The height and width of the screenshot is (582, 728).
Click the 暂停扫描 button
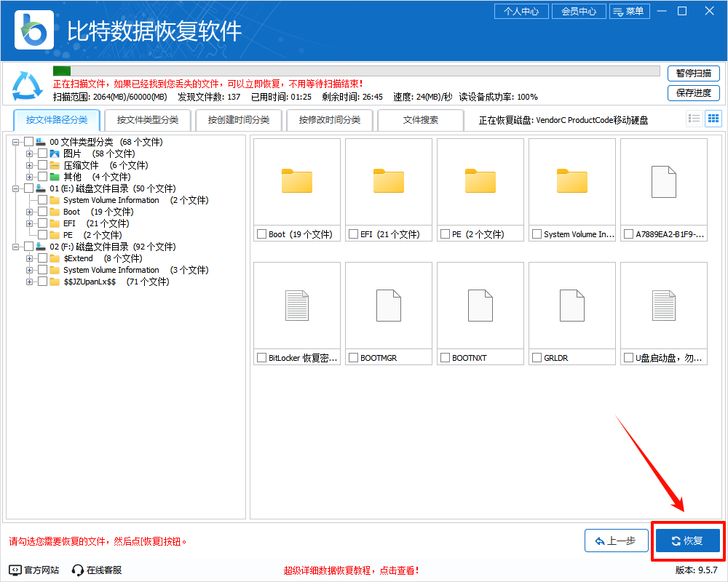click(692, 73)
